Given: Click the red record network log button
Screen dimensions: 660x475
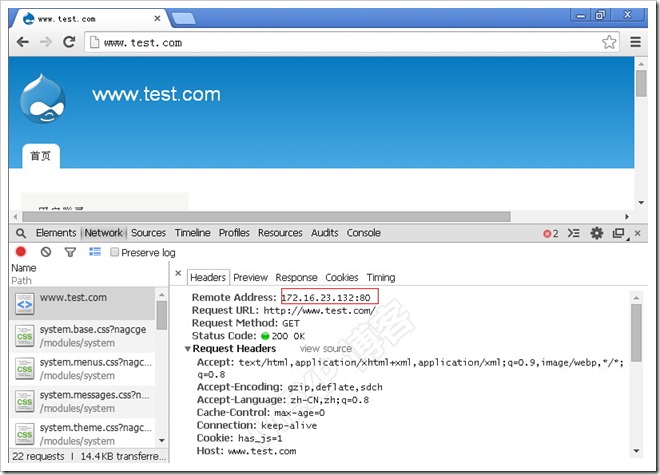Looking at the screenshot, I should coord(21,252).
